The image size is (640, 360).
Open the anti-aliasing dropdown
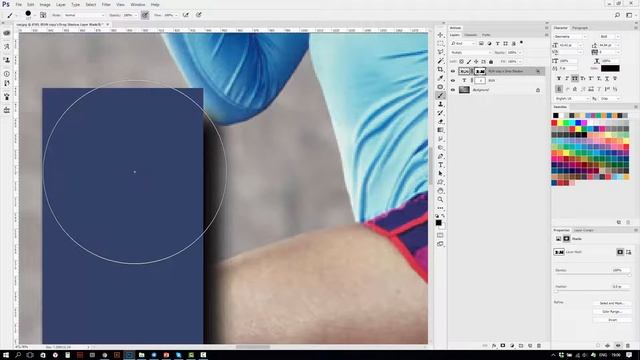610,99
